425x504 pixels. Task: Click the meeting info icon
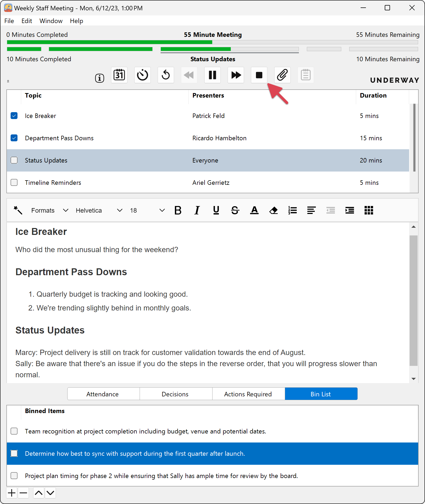[x=100, y=78]
